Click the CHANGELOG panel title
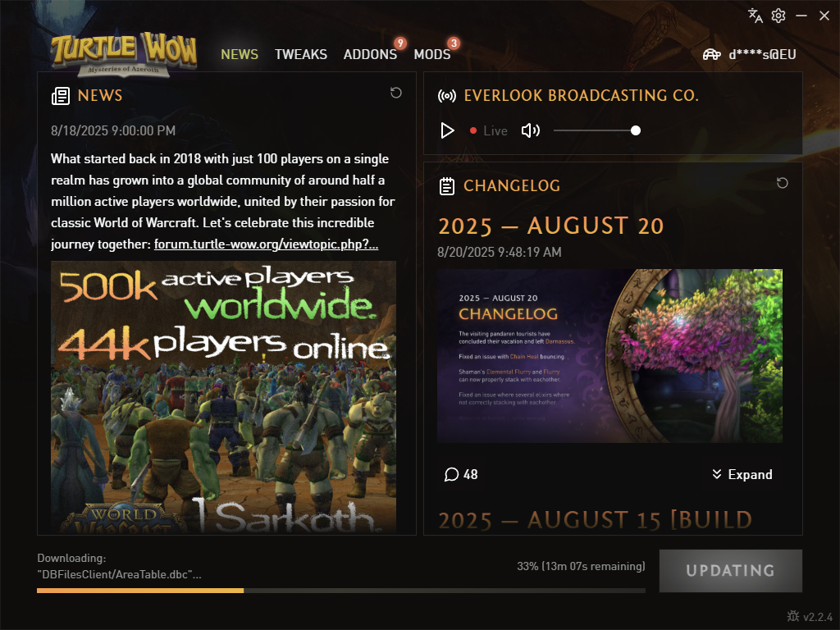The image size is (840, 630). coord(512,186)
